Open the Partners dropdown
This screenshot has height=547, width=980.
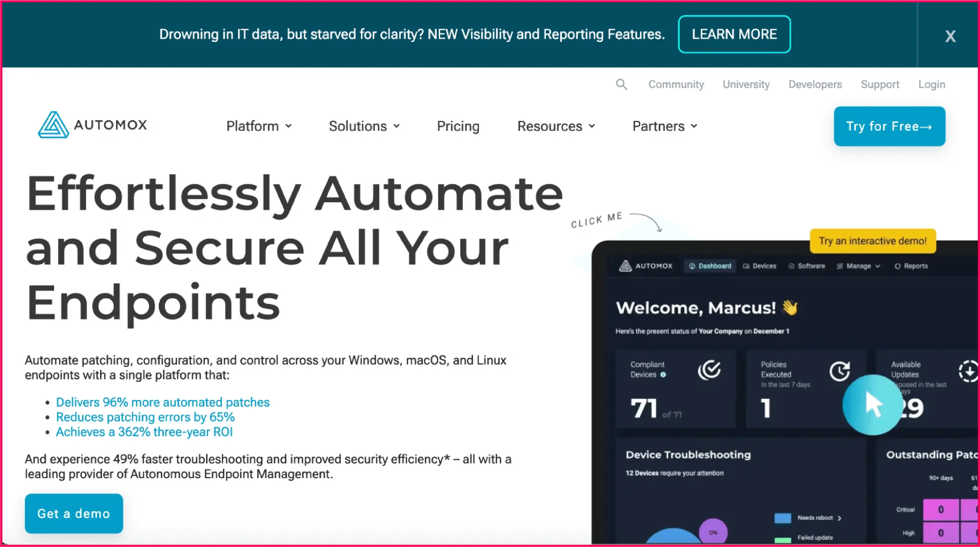[x=664, y=126]
